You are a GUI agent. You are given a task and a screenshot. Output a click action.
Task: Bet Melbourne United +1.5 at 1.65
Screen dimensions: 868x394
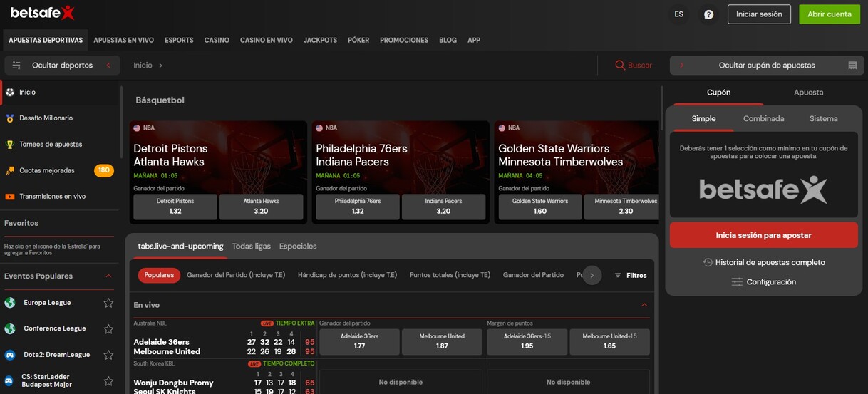click(x=610, y=341)
